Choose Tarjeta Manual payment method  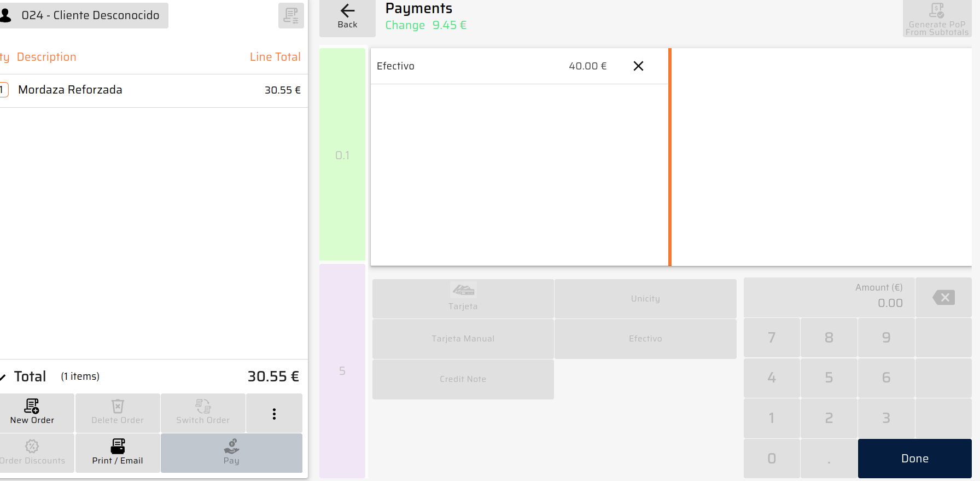click(463, 339)
